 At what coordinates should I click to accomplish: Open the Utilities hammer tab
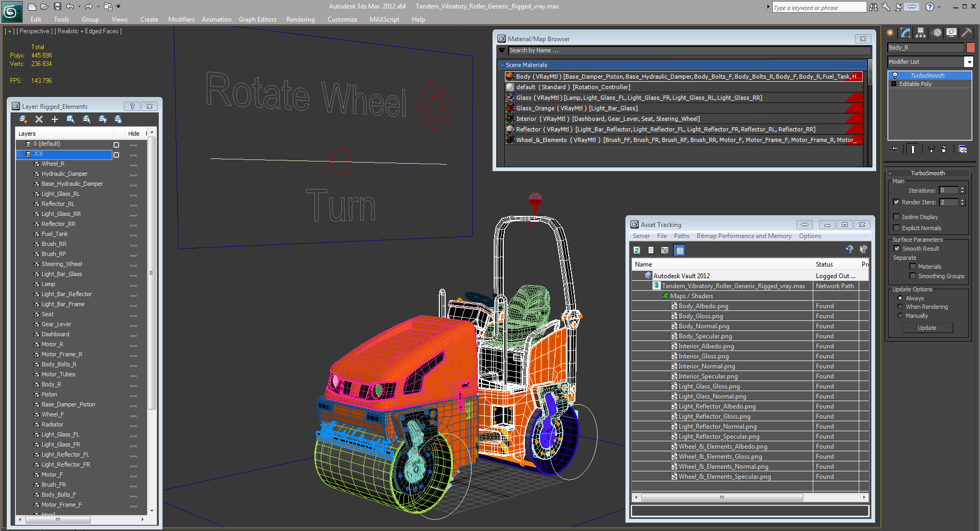tap(967, 33)
